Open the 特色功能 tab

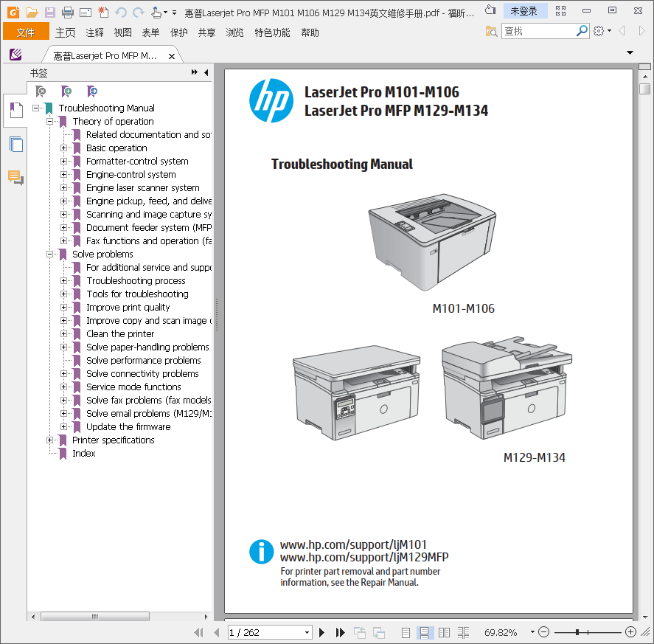(x=272, y=32)
